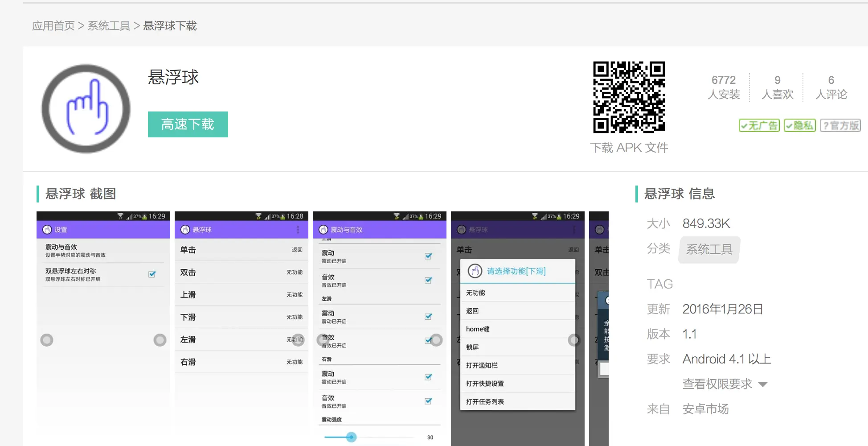Go to 应用首页 in the breadcrumb
This screenshot has height=446, width=868.
coord(53,26)
